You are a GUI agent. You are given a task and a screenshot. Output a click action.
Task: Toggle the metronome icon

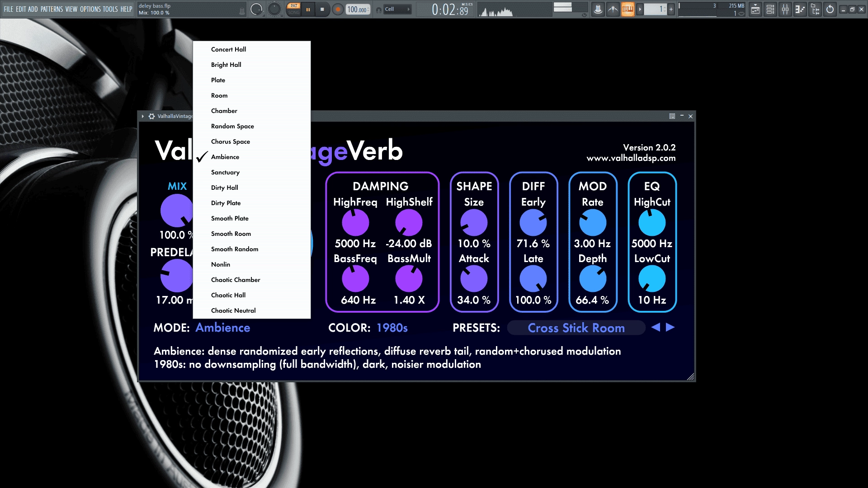pos(598,9)
